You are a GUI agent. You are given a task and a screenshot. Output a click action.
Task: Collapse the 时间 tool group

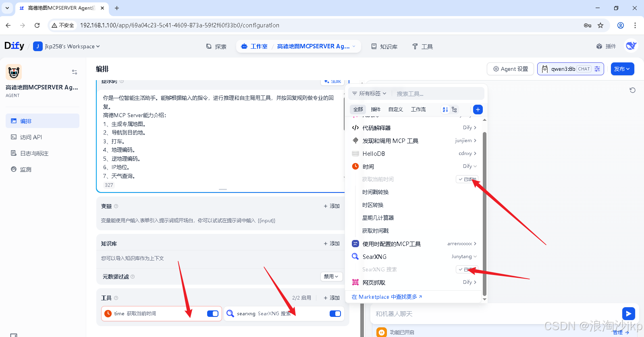click(414, 166)
